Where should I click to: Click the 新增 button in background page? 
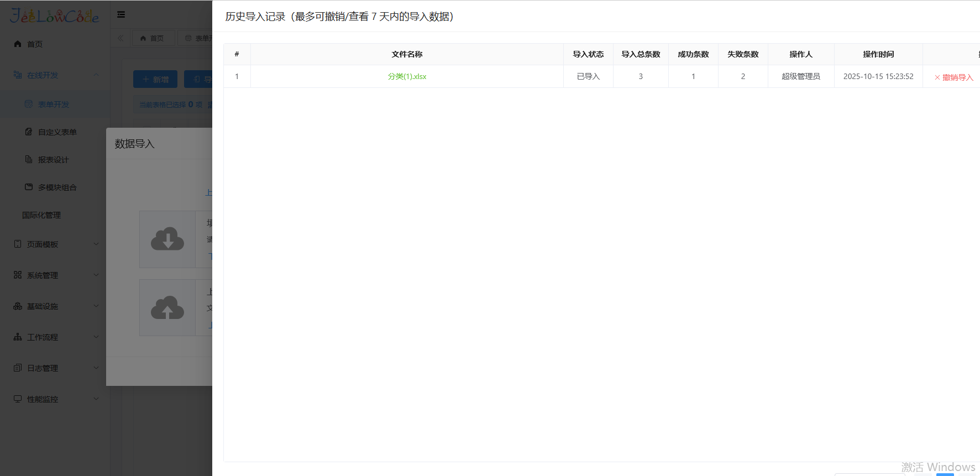[155, 79]
